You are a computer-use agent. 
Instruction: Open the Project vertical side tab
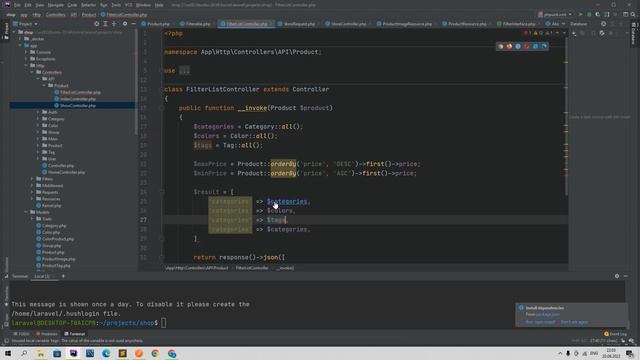[x=6, y=31]
